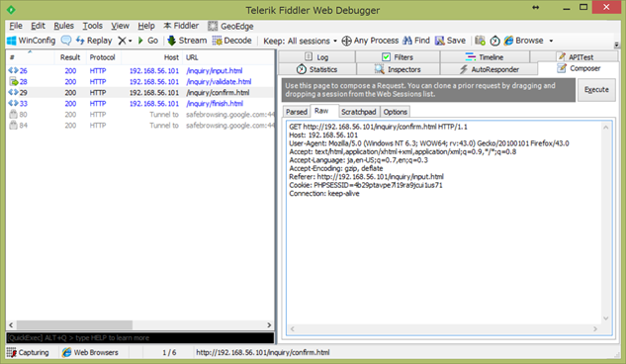This screenshot has height=364, width=626.
Task: Click the Go resume button
Action: [148, 41]
